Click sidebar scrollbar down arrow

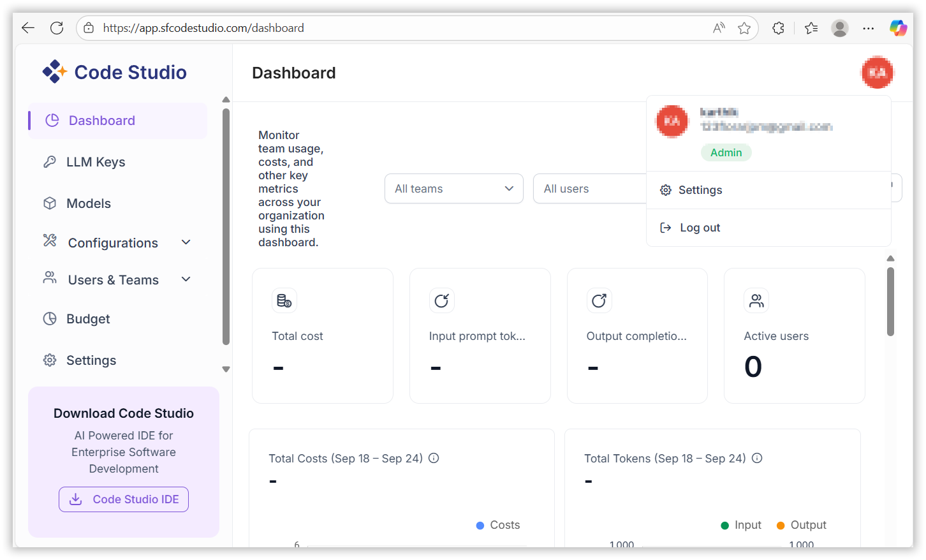click(226, 369)
